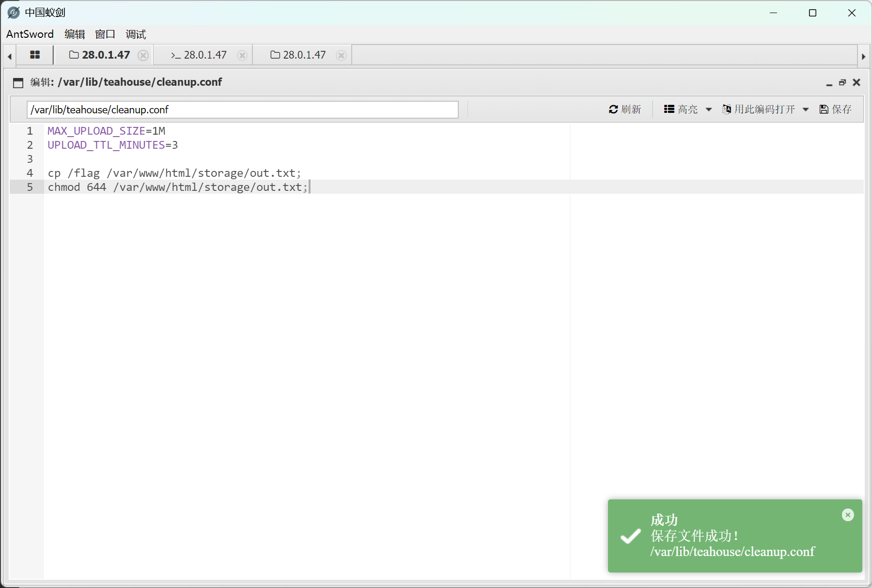Screen dimensions: 872x588
Task: Open the home grid view tab icon
Action: click(35, 55)
